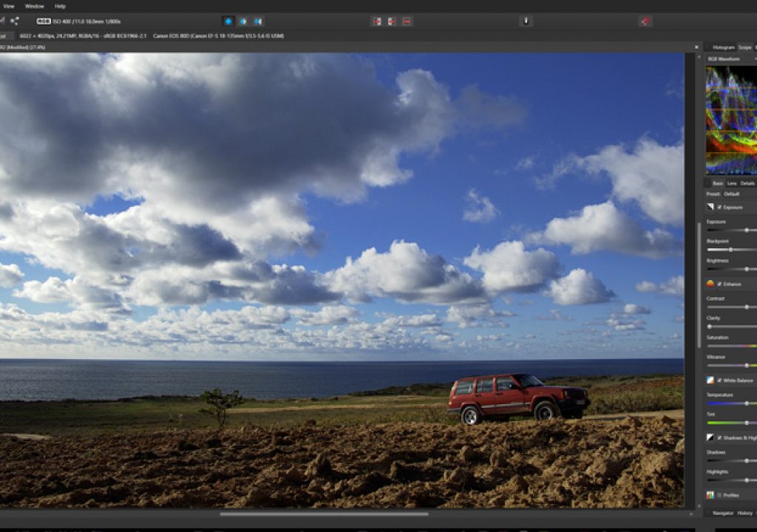Open the View menu

(x=9, y=6)
